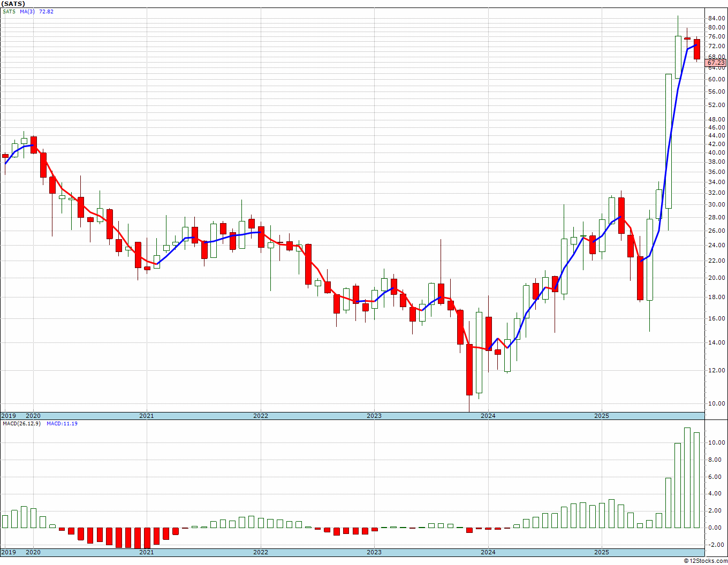
Task: Click the 48.00 price axis label
Action: (x=716, y=119)
